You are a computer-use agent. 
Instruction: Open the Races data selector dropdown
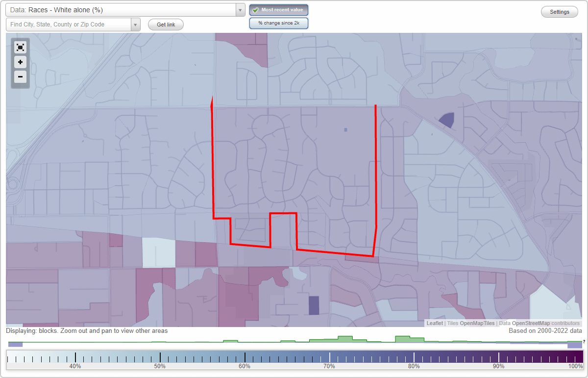click(x=240, y=10)
